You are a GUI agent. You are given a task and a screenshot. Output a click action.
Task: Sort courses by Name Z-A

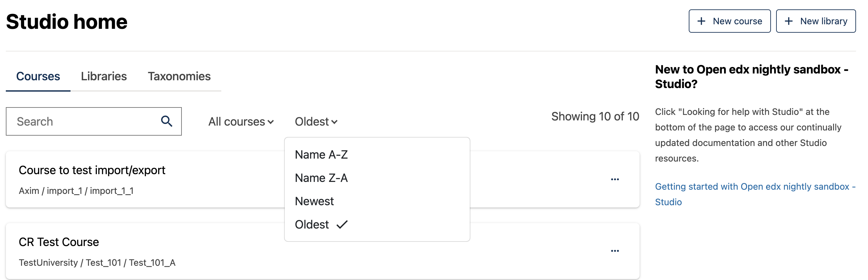click(x=321, y=178)
